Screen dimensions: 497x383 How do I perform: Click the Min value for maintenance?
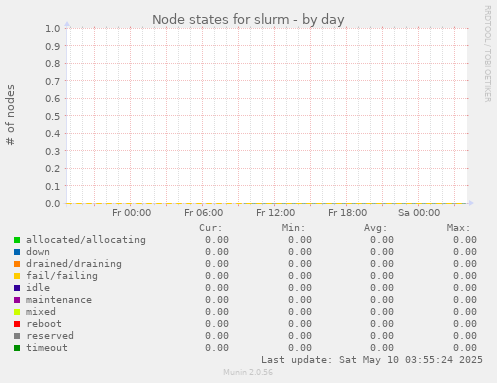pyautogui.click(x=300, y=300)
